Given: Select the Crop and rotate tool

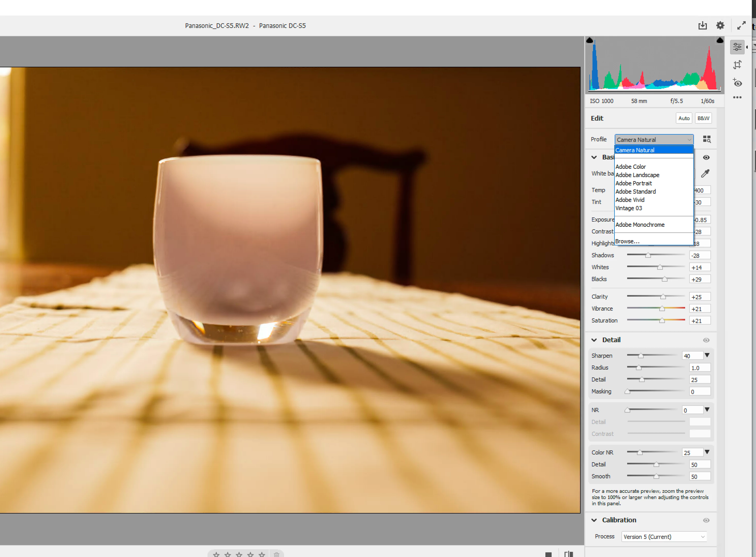Looking at the screenshot, I should (737, 65).
